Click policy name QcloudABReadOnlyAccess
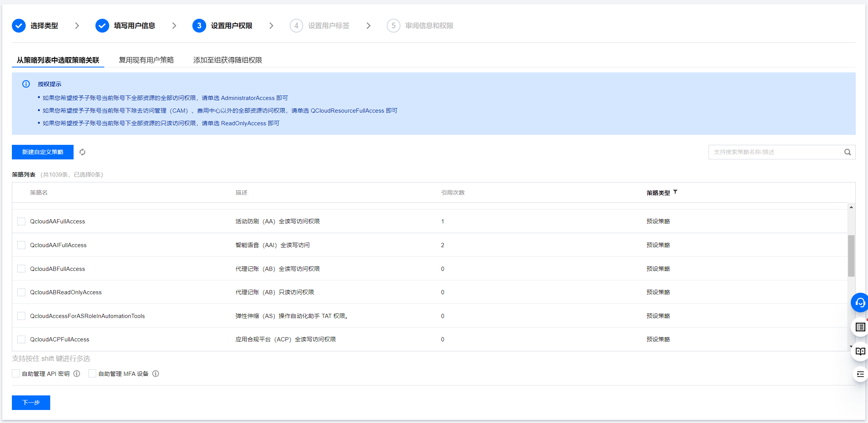The height and width of the screenshot is (423, 868). pyautogui.click(x=66, y=292)
